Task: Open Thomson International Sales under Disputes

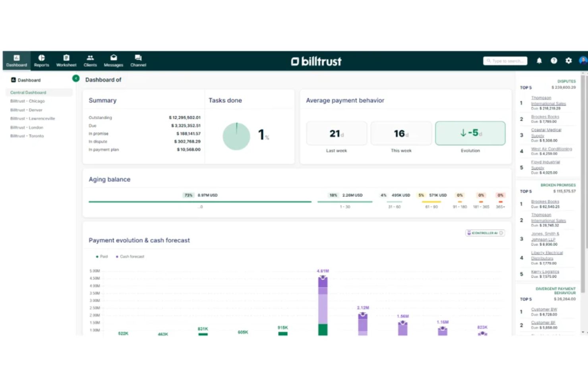Action: [x=548, y=100]
